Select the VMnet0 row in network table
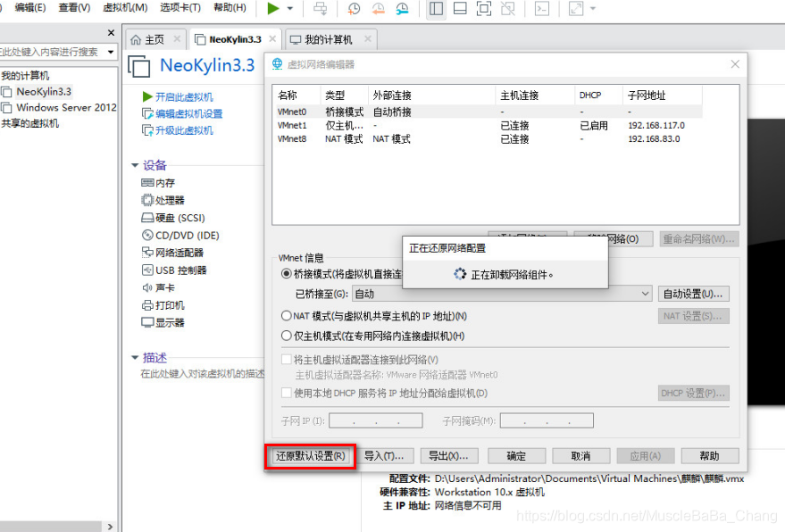The image size is (785, 532). point(489,112)
